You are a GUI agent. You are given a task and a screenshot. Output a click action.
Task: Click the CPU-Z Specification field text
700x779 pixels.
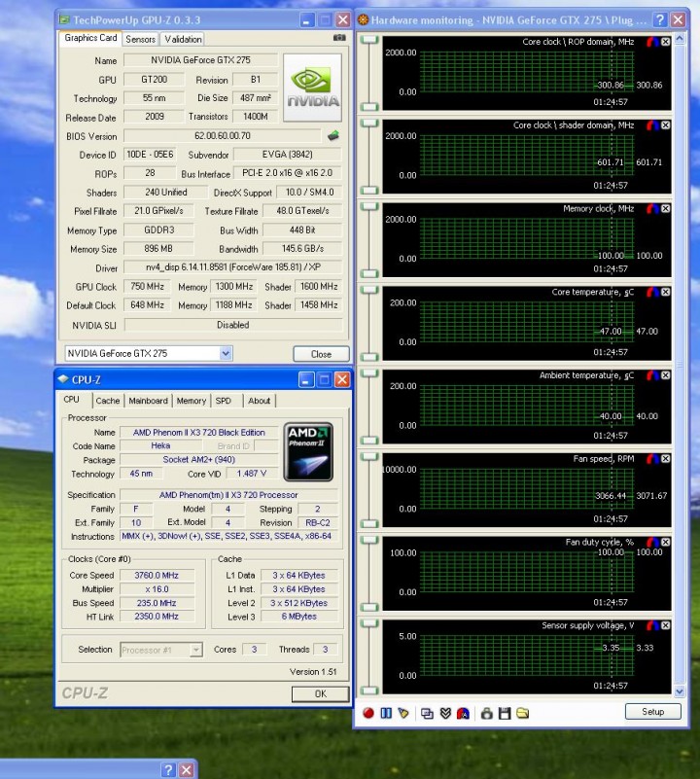[228, 495]
